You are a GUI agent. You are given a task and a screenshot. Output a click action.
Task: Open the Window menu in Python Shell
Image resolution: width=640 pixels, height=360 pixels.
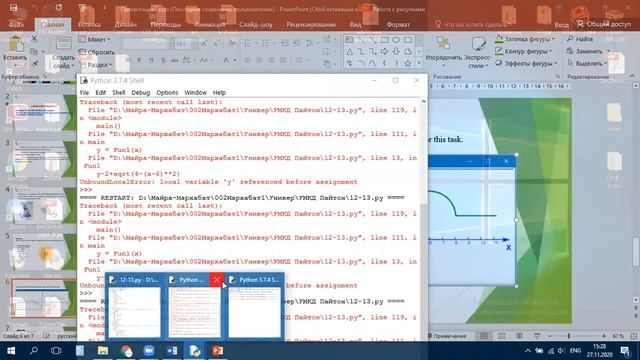196,93
